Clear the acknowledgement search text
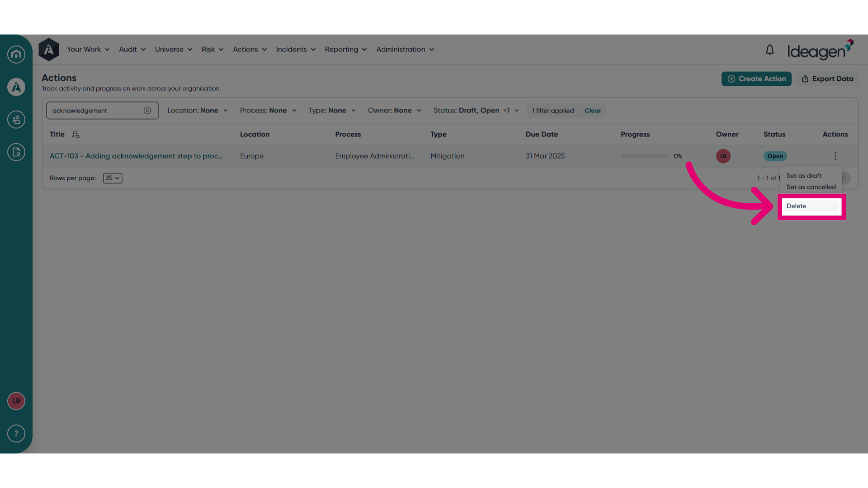Screen dimensions: 868x488 pos(147,111)
